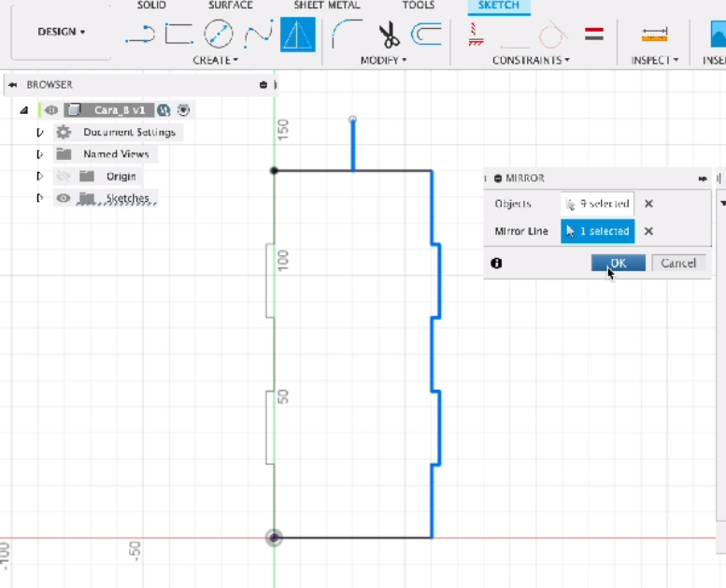Viewport: 726px width, 588px height.
Task: Expand the Sketches tree node
Action: 40,198
